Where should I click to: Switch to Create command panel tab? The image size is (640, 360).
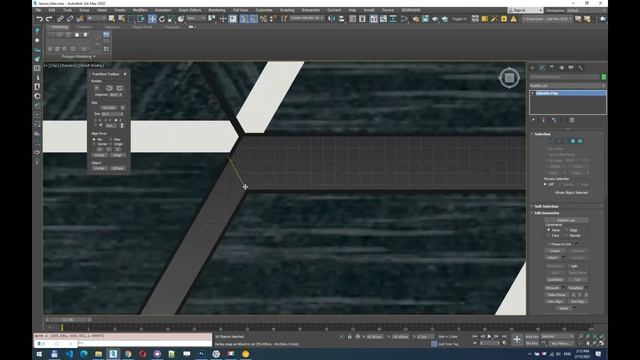click(532, 68)
